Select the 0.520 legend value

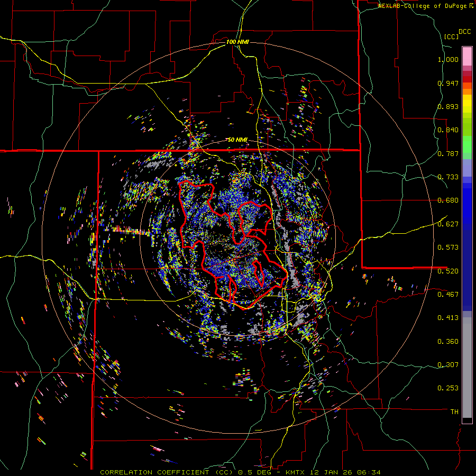click(x=448, y=271)
